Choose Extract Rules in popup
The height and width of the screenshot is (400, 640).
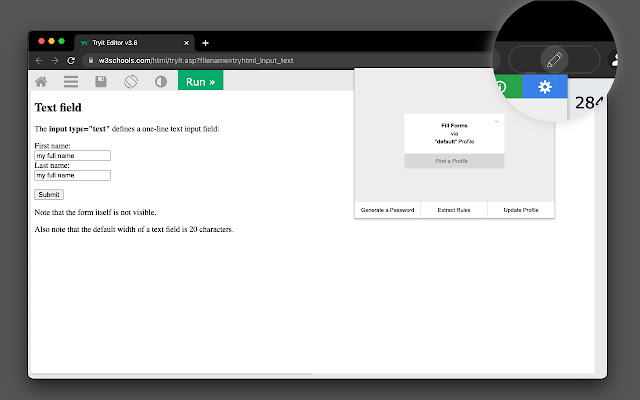pos(454,210)
